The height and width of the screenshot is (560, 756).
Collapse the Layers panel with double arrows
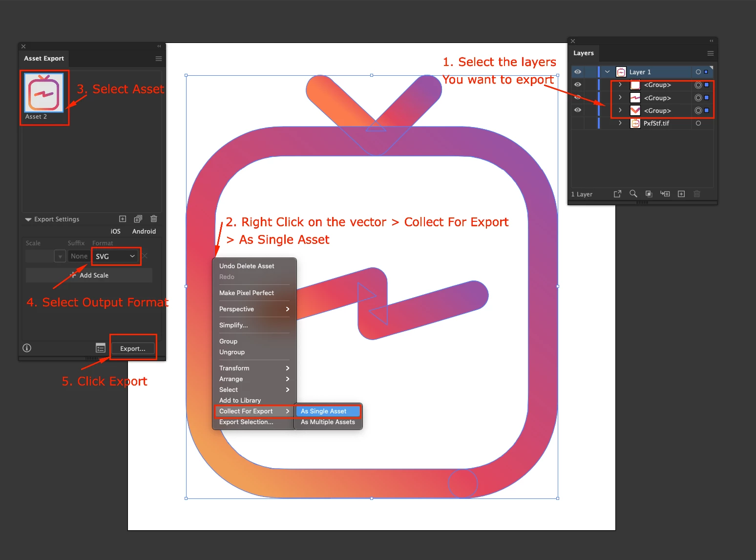point(712,41)
